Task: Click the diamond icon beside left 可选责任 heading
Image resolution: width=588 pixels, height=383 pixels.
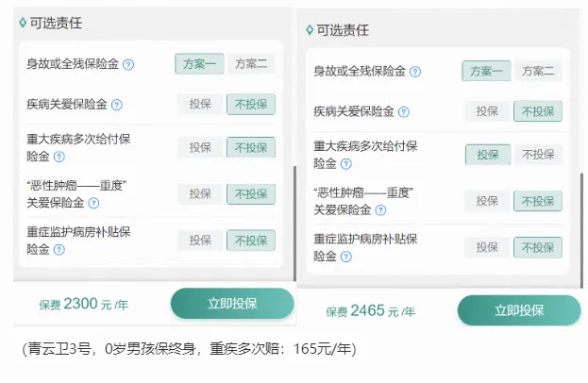Action: pos(21,21)
